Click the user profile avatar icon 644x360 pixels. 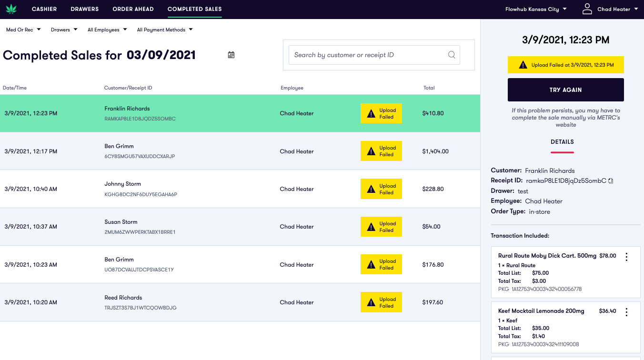pos(587,9)
